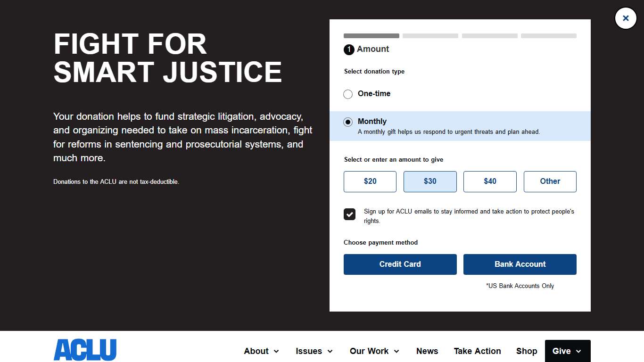Select the Other amount option
Viewport: 644px width, 362px height.
550,181
